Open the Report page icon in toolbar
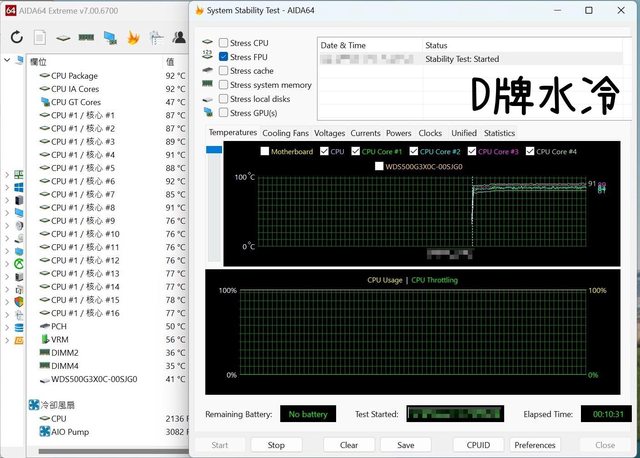Image resolution: width=640 pixels, height=458 pixels. pyautogui.click(x=40, y=37)
